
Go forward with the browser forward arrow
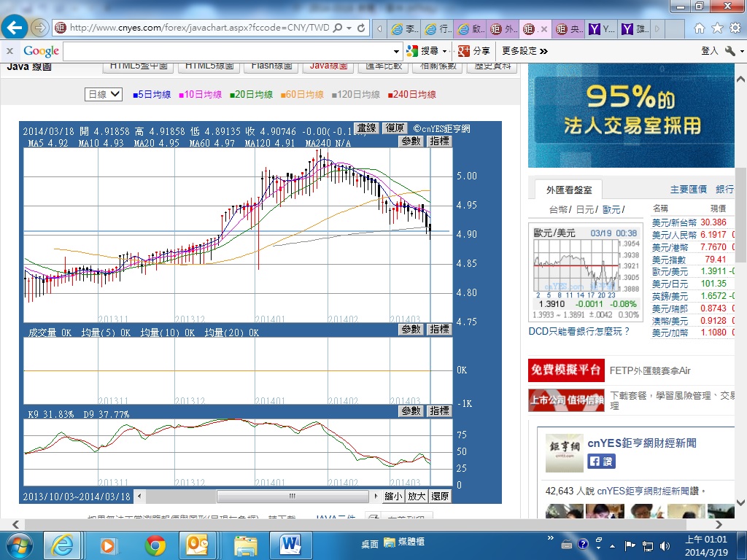(x=39, y=28)
